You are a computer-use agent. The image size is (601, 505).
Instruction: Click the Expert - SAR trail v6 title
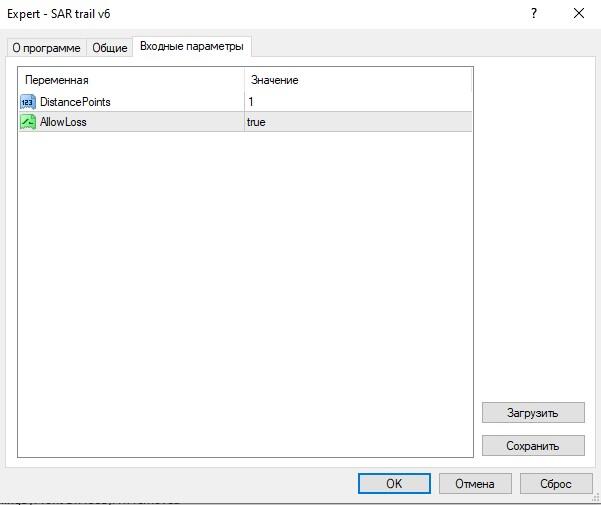59,14
